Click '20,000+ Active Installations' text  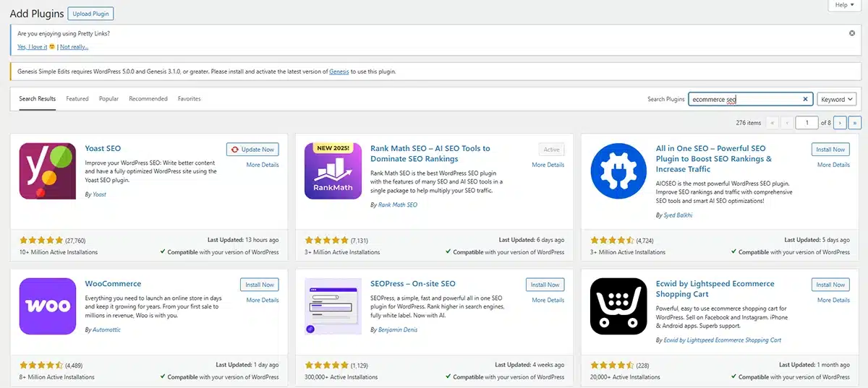pos(626,377)
